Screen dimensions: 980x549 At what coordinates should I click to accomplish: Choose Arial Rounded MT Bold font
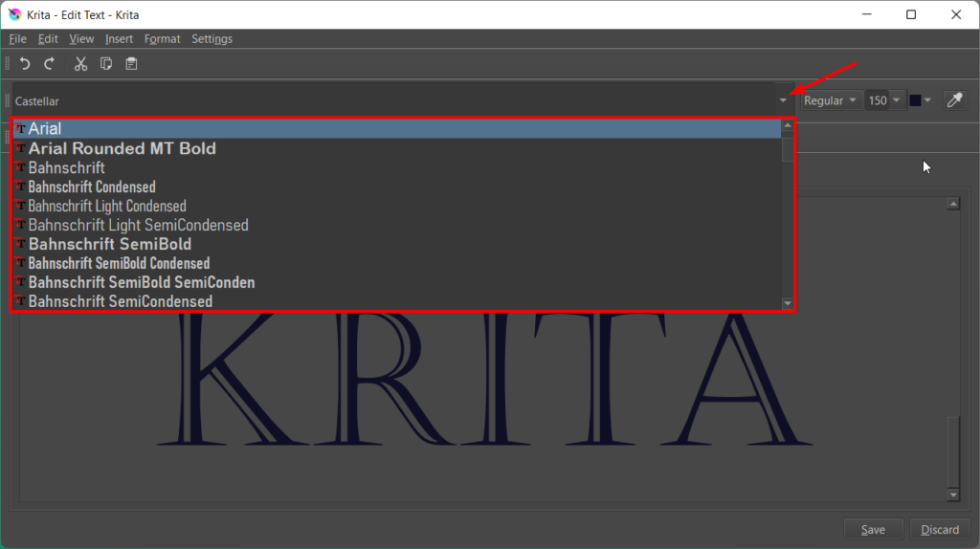122,148
